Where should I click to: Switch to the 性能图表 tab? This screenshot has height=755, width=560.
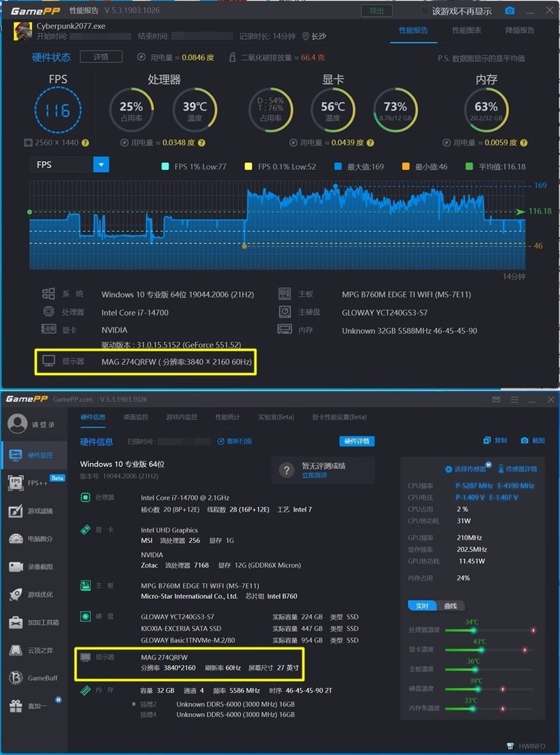point(467,30)
